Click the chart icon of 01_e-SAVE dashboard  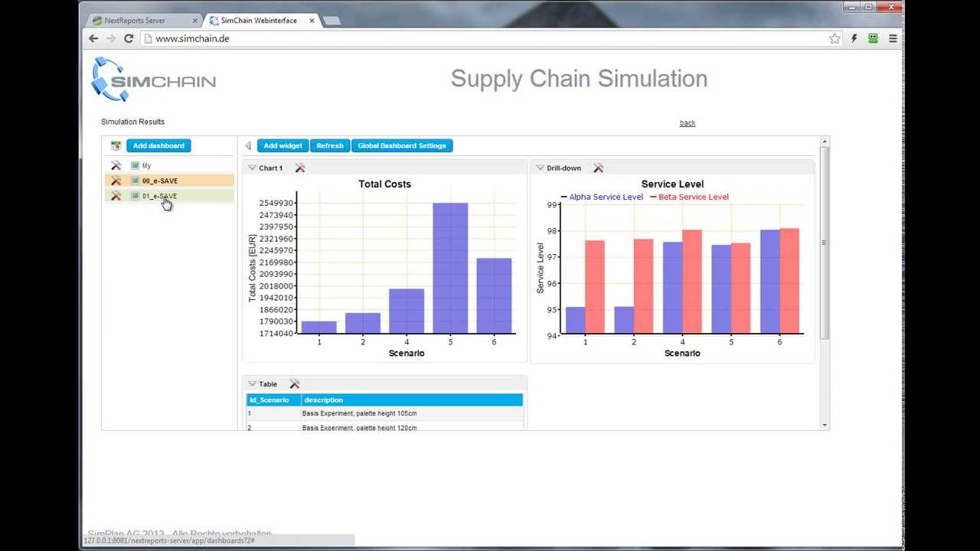(x=135, y=196)
